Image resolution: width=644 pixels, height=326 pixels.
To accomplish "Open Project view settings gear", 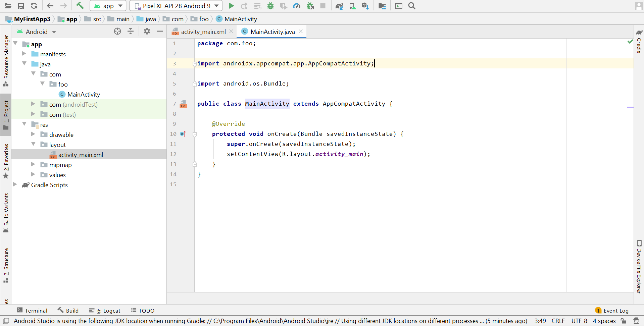I will [x=147, y=31].
